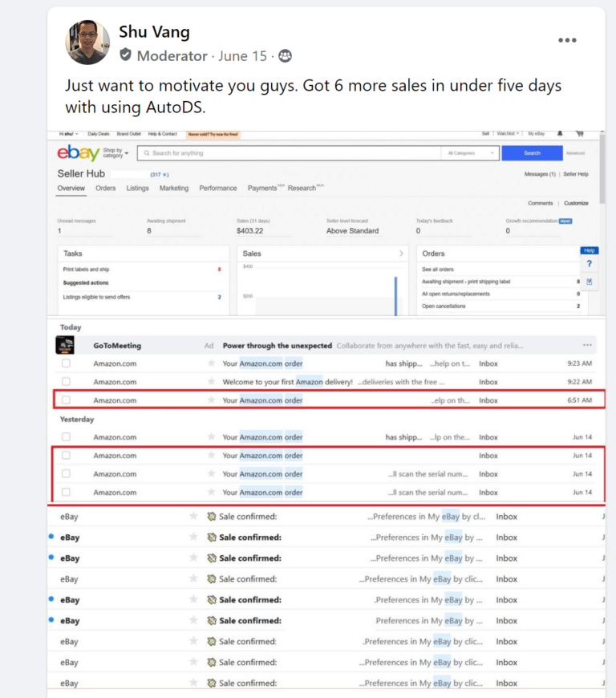
Task: Click the Shu Vang author name
Action: pyautogui.click(x=155, y=32)
